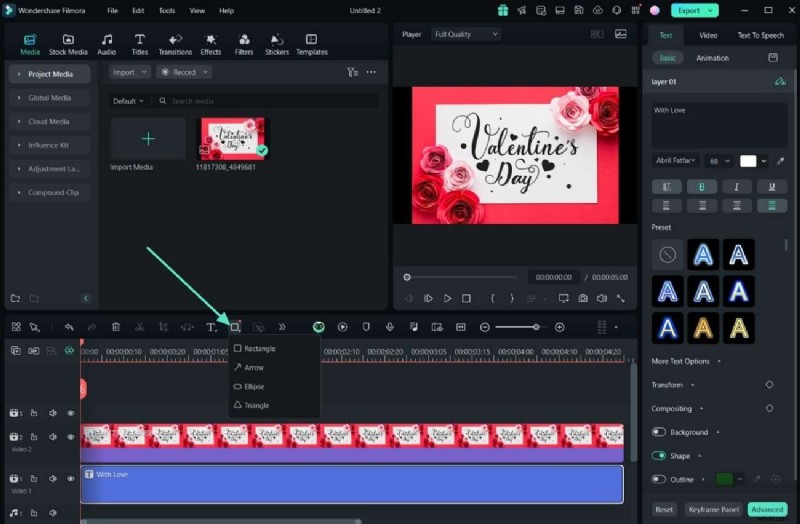The image size is (800, 524).
Task: Toggle the Background switch on
Action: point(659,432)
